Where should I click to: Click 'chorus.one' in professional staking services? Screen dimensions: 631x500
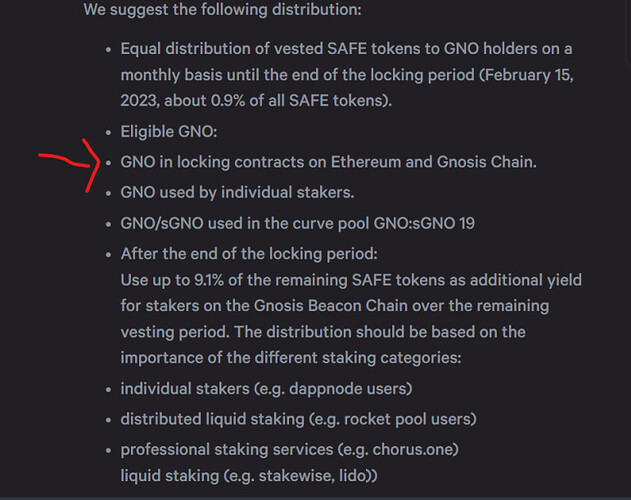tap(413, 450)
